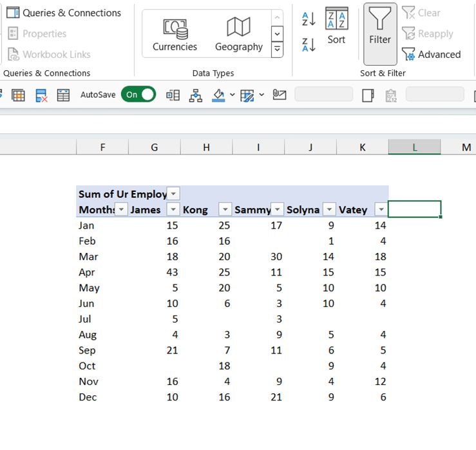Image resolution: width=476 pixels, height=450 pixels.
Task: Select the Geography data type
Action: 238,34
